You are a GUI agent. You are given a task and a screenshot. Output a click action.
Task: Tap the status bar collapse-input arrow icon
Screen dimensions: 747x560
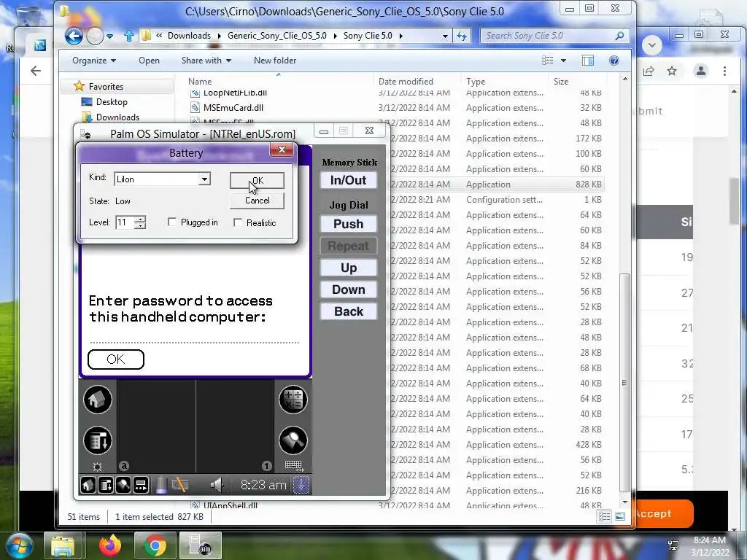[301, 485]
